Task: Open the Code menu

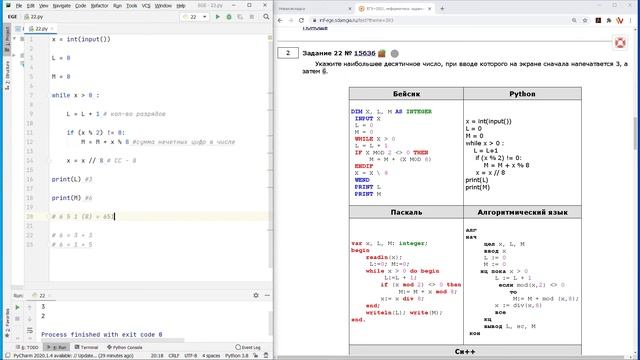Action: 80,6
